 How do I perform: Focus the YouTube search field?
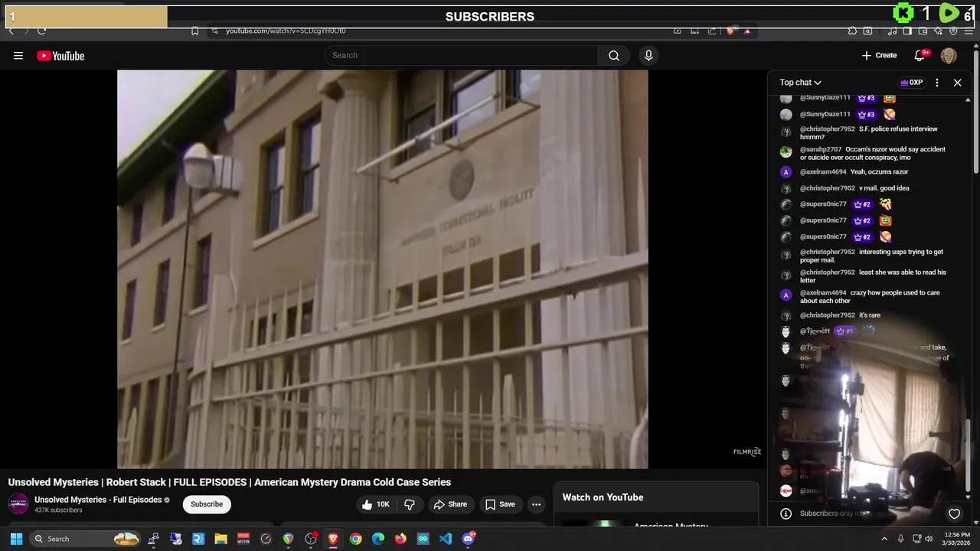click(461, 55)
